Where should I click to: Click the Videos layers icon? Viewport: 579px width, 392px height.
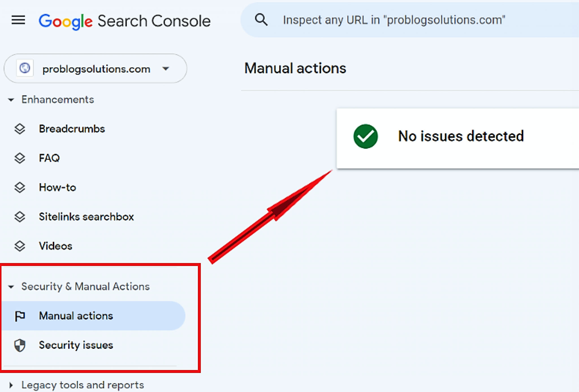[20, 246]
